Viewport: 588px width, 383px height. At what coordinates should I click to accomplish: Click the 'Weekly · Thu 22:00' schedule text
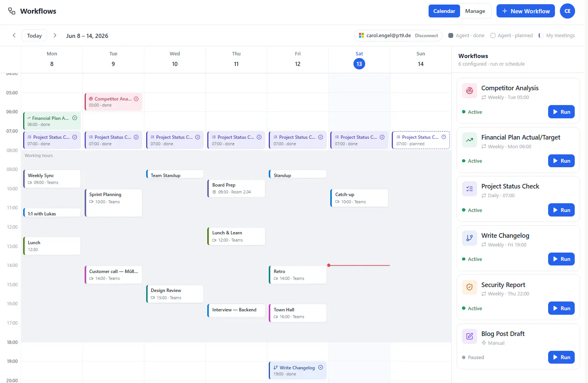pos(508,294)
